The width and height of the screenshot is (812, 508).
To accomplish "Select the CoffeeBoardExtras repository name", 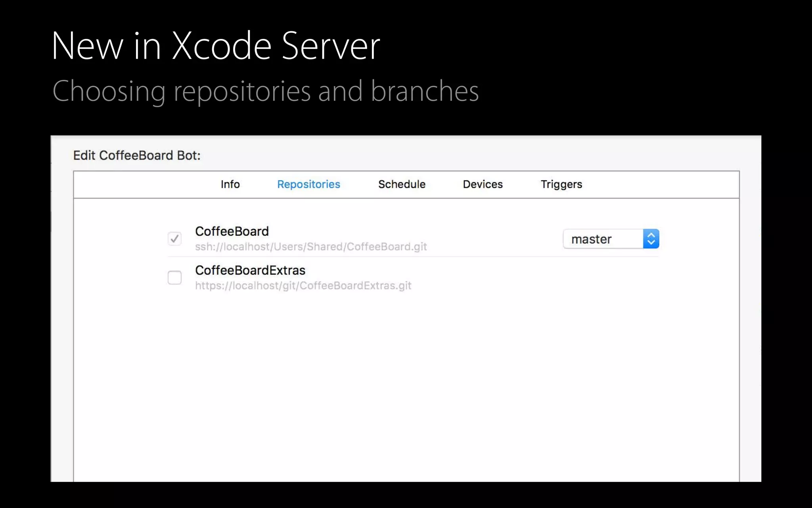I will (250, 270).
